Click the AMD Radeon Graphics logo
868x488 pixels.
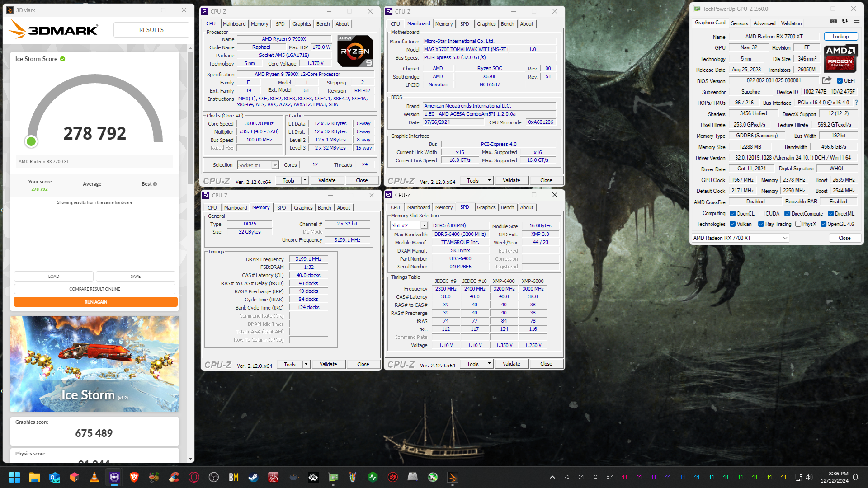(840, 59)
